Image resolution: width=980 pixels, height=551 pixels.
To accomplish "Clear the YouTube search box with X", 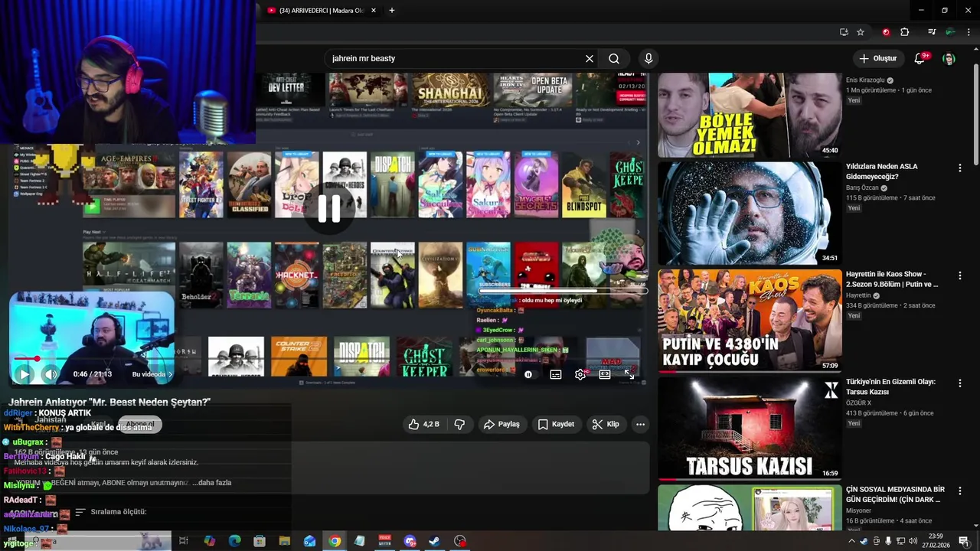I will pyautogui.click(x=590, y=58).
